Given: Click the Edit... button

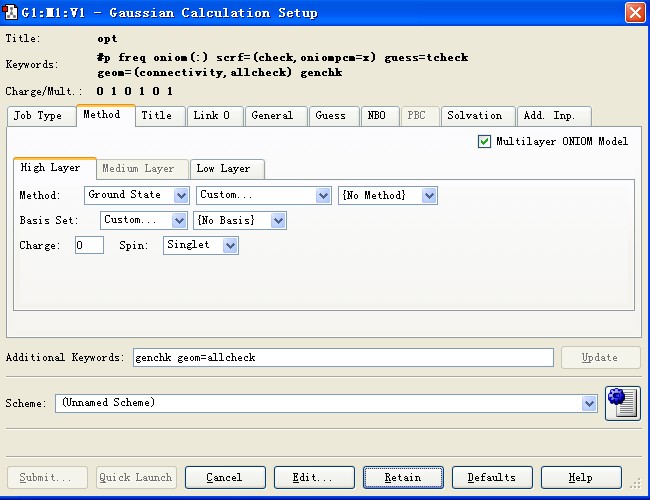Looking at the screenshot, I should click(x=314, y=478).
